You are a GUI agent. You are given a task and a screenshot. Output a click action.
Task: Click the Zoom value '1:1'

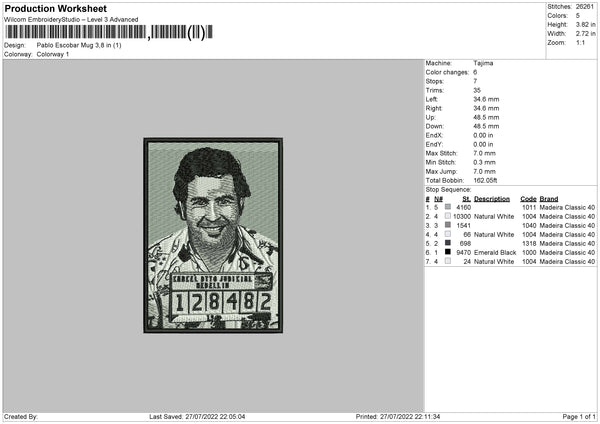click(x=580, y=42)
